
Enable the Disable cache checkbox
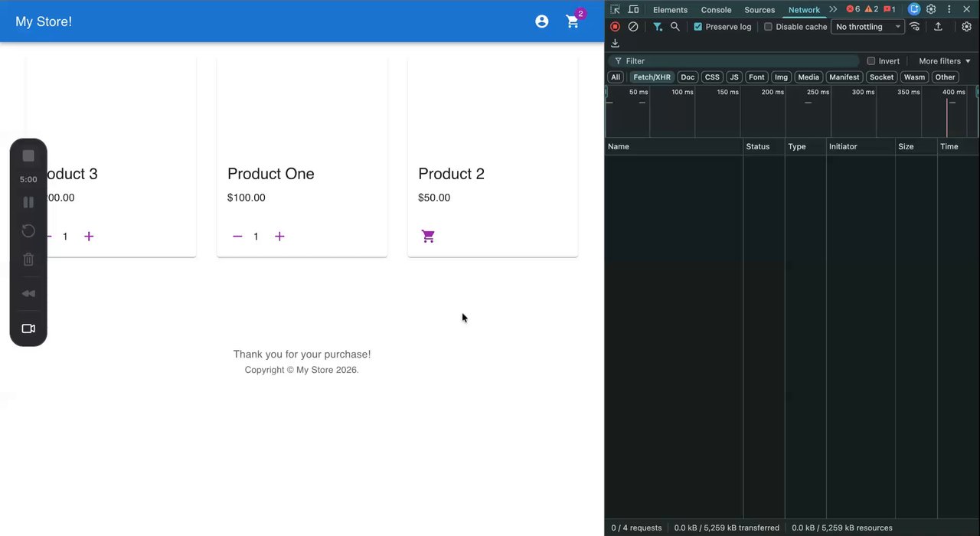[768, 27]
